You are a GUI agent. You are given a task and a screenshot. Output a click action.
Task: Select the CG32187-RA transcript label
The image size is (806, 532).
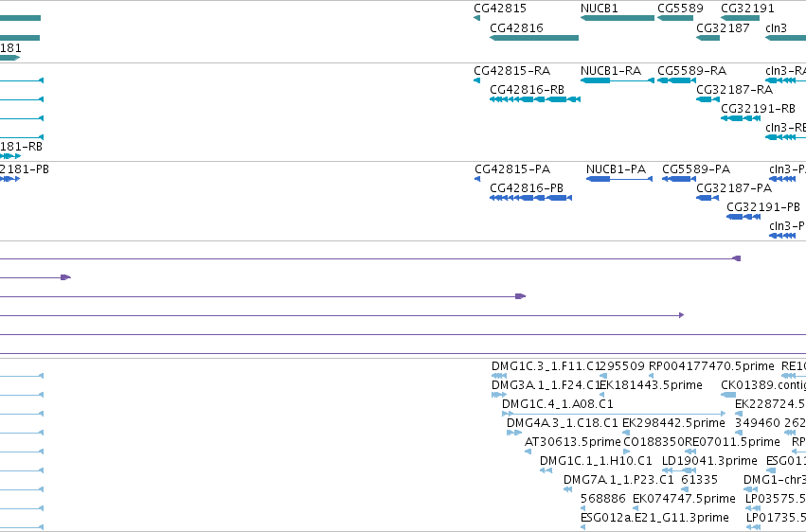(735, 89)
